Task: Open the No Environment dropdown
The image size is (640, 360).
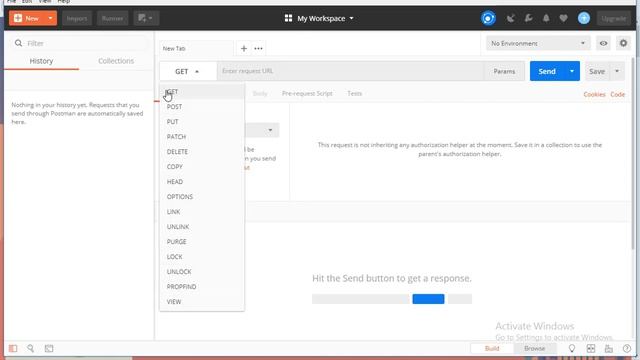Action: pyautogui.click(x=538, y=43)
